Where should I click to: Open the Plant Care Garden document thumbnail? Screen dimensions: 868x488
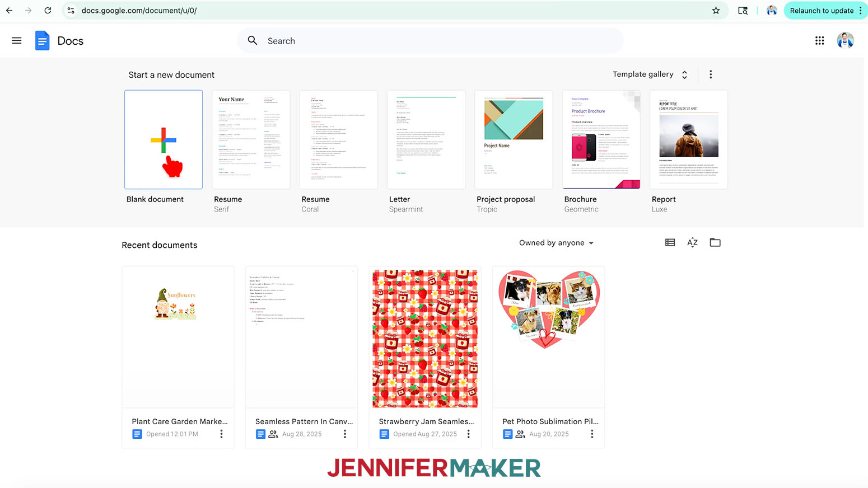[x=178, y=337]
